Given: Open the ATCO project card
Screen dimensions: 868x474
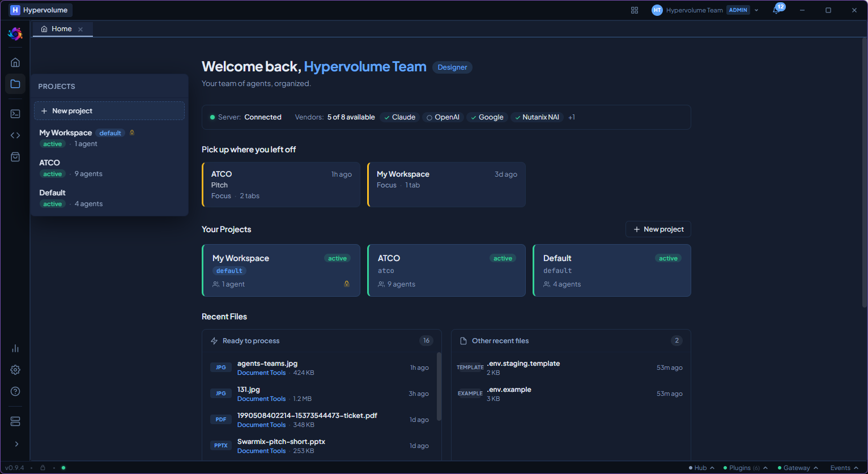Looking at the screenshot, I should pyautogui.click(x=446, y=270).
